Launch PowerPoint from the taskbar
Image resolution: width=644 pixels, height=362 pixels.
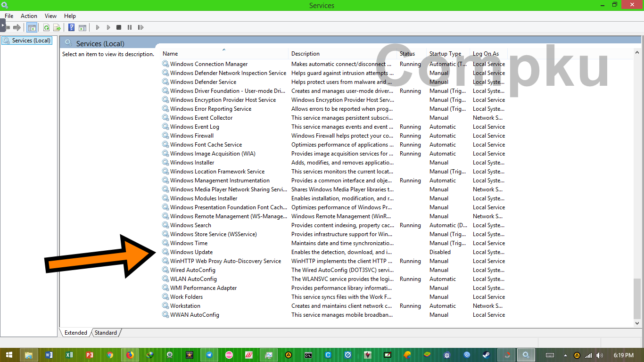(90, 355)
